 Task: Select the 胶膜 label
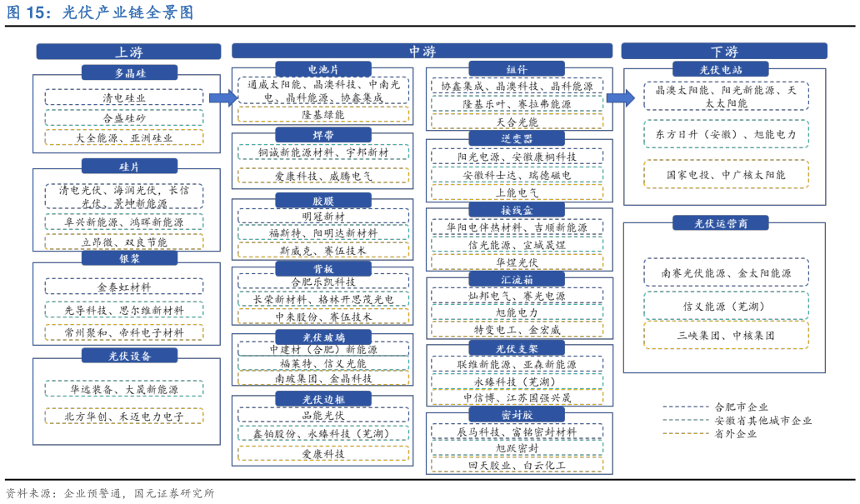tap(323, 201)
